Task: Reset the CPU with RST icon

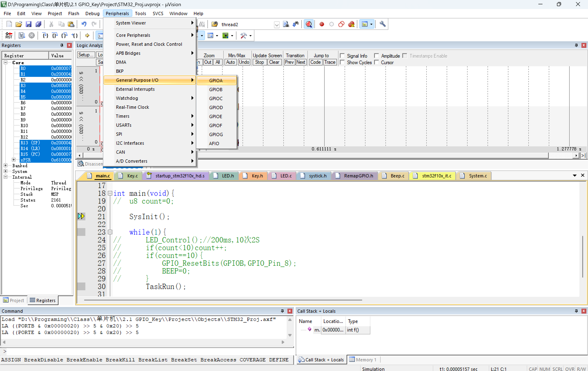Action: pos(9,36)
